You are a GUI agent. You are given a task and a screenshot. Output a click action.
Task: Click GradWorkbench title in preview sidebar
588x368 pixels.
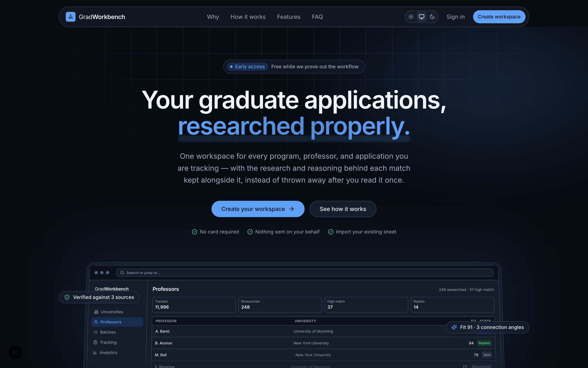[112, 289]
